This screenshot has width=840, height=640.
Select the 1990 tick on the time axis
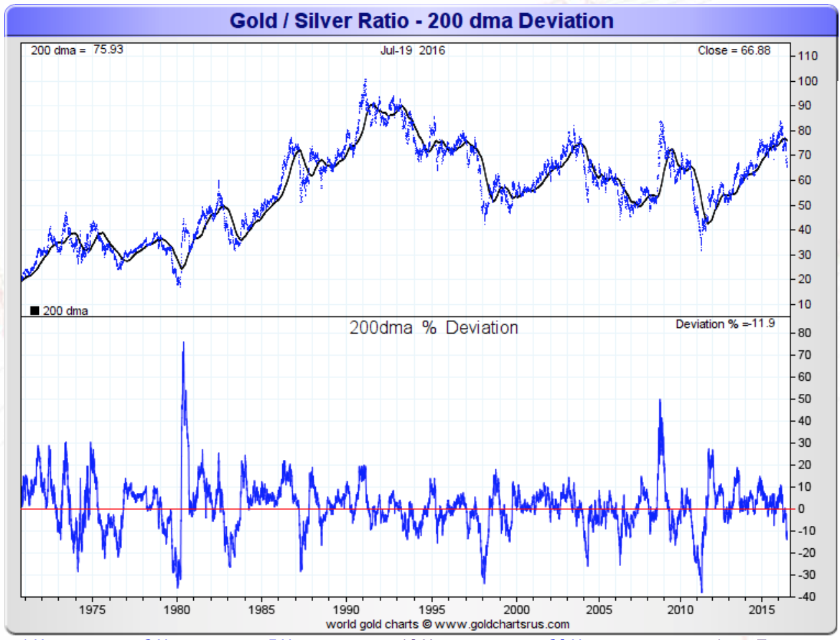346,610
